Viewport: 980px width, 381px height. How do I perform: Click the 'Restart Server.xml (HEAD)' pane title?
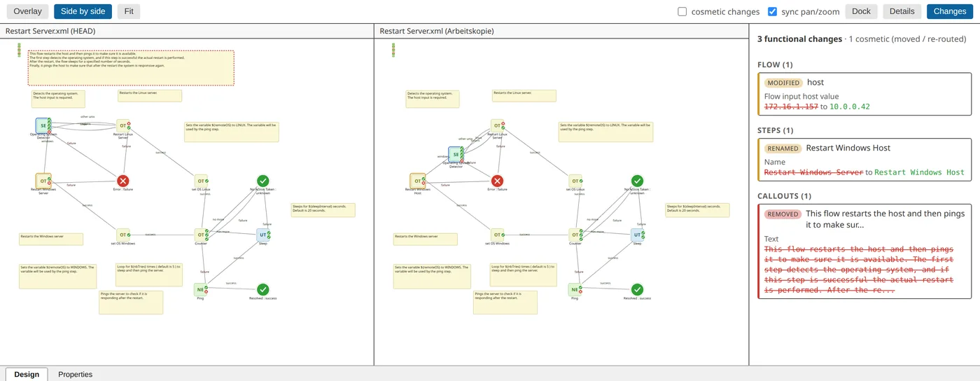click(x=50, y=31)
